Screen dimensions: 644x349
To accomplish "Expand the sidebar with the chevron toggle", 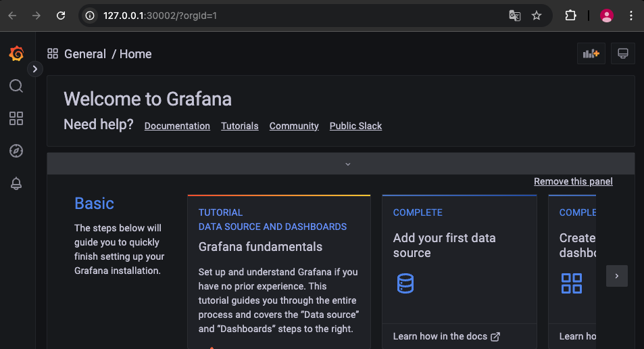I will coord(35,69).
